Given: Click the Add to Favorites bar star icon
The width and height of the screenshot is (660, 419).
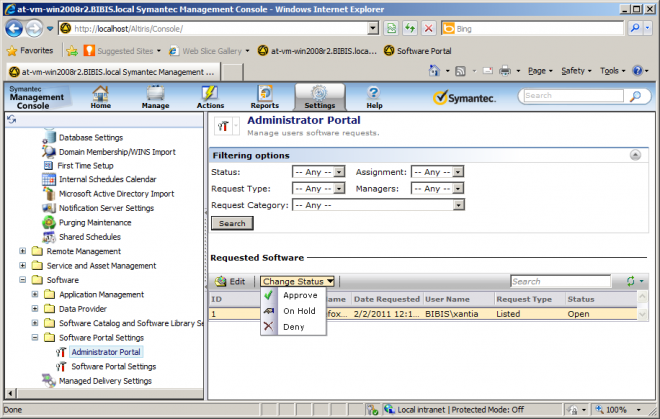Looking at the screenshot, I should point(72,51).
